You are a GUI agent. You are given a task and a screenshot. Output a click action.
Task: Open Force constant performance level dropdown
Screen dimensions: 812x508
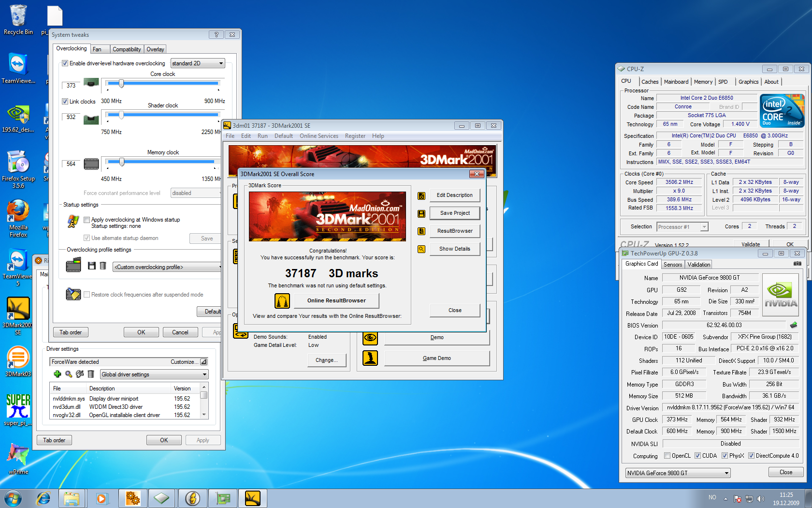(196, 193)
